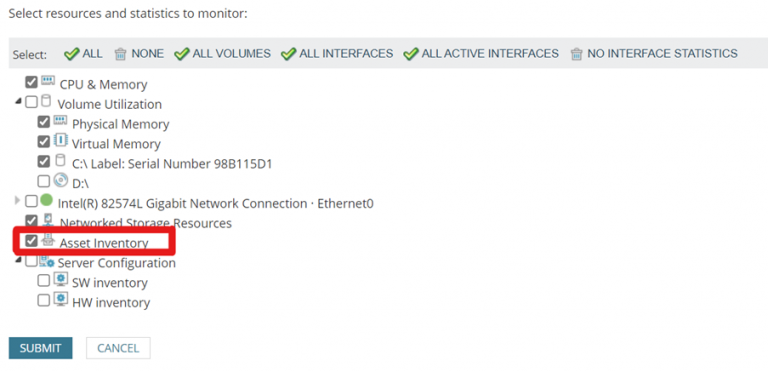Choose ALL ACTIVE INTERFACES option
The image size is (768, 372).
coord(480,53)
